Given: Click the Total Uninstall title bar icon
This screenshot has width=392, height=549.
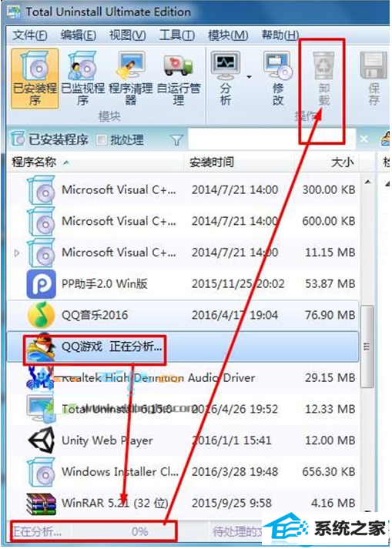Looking at the screenshot, I should coord(14,12).
